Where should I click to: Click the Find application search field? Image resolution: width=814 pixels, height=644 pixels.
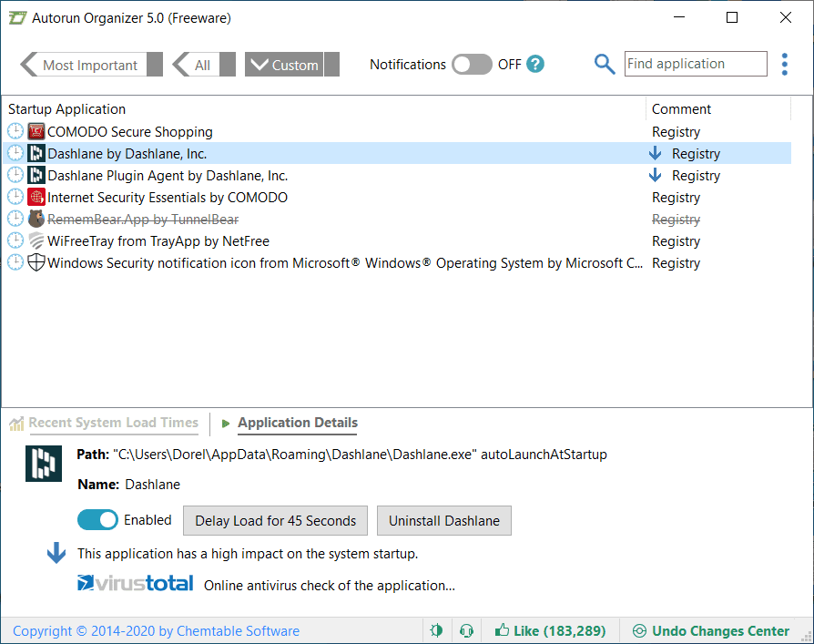[696, 64]
